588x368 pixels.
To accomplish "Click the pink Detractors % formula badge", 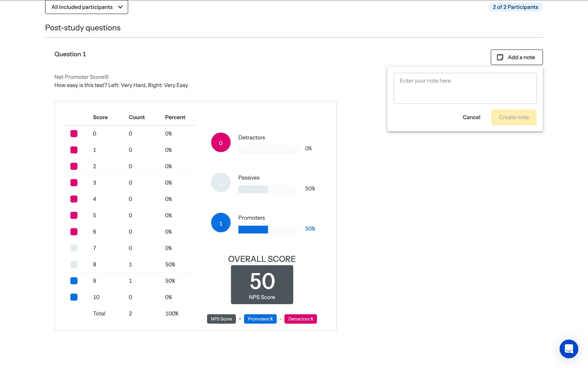I will pos(300,319).
